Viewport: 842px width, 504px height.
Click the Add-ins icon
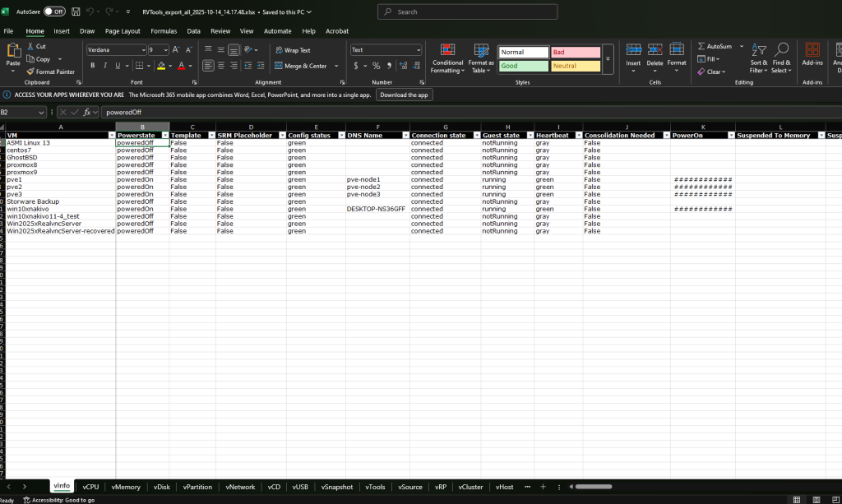pos(812,50)
